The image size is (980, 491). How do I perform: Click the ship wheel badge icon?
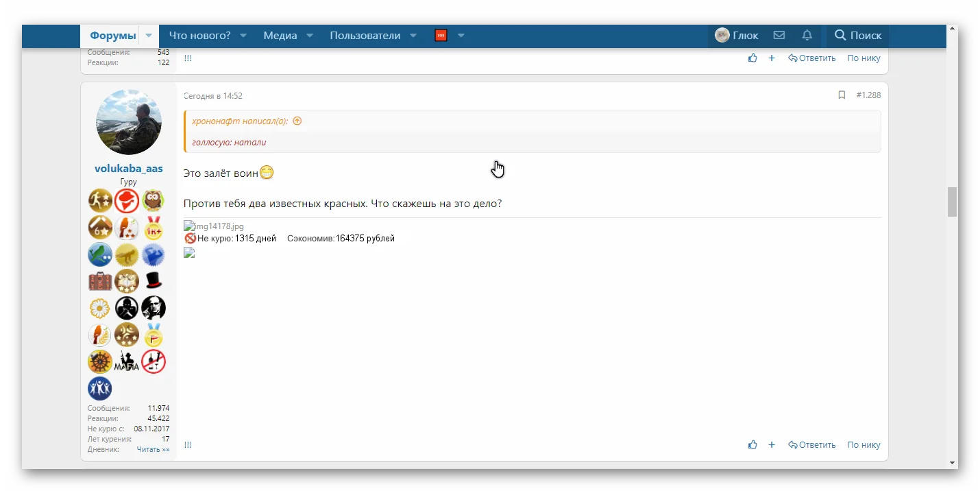pos(100,361)
